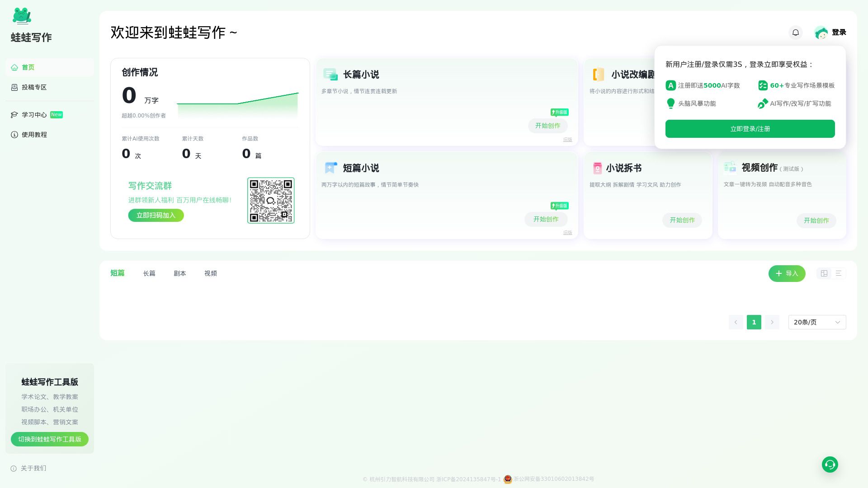868x488 pixels.
Task: Go to next page with right arrow
Action: (772, 322)
